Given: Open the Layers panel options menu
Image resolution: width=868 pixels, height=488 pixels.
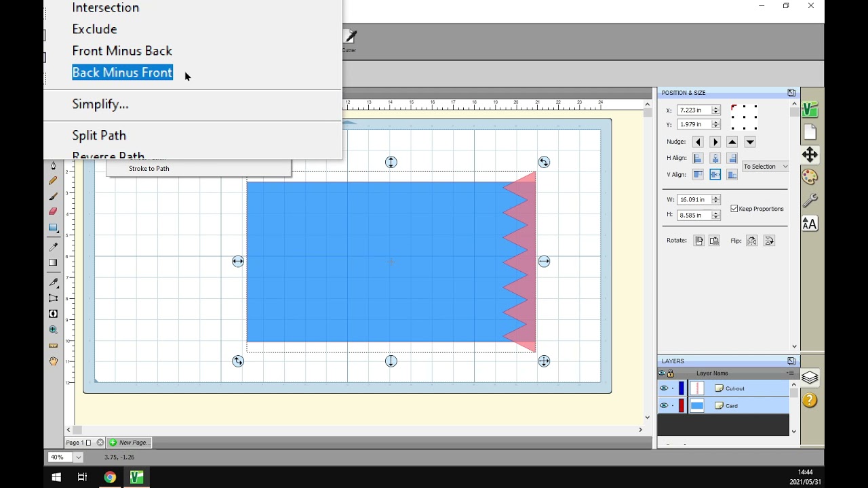Looking at the screenshot, I should click(790, 373).
